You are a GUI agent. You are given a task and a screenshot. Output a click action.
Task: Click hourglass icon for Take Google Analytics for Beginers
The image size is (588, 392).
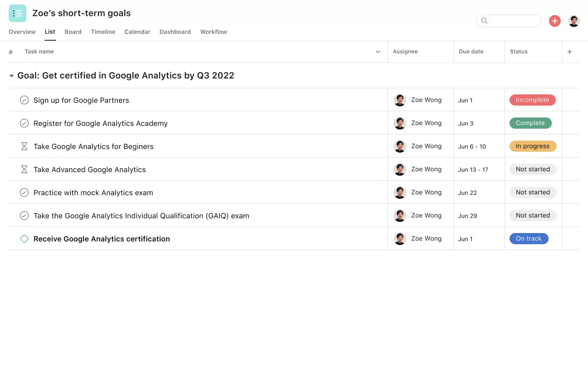pos(24,146)
